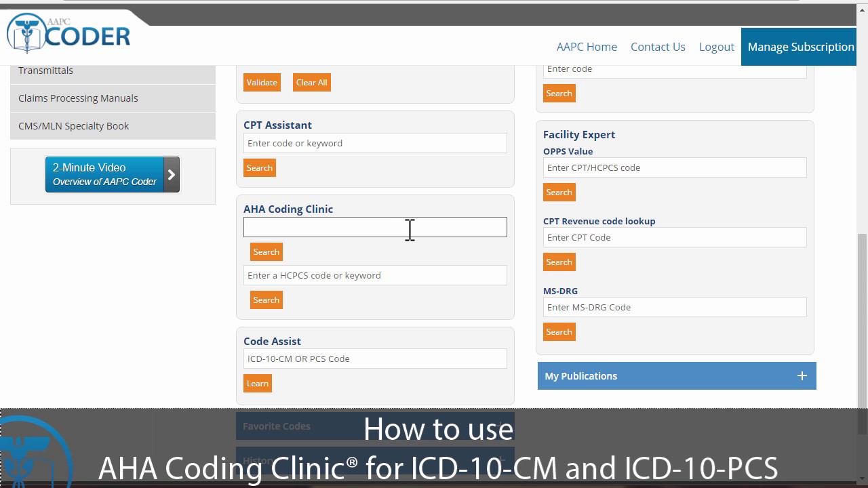Click the Code Assist heading

click(272, 341)
